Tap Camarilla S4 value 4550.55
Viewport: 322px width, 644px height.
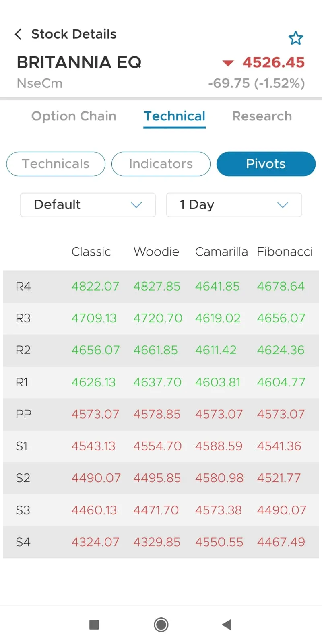click(219, 542)
